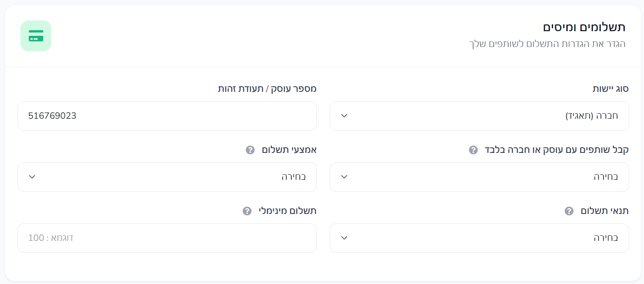Click the 'מספר עוסק / תעודת זהות' input field

tap(167, 116)
